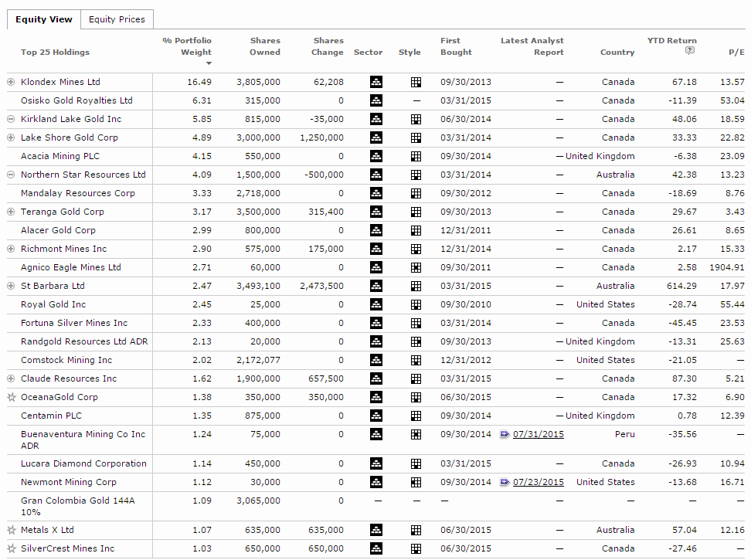Click Kirkland Lake Gold minus icon
This screenshot has height=560, width=751.
click(x=11, y=119)
